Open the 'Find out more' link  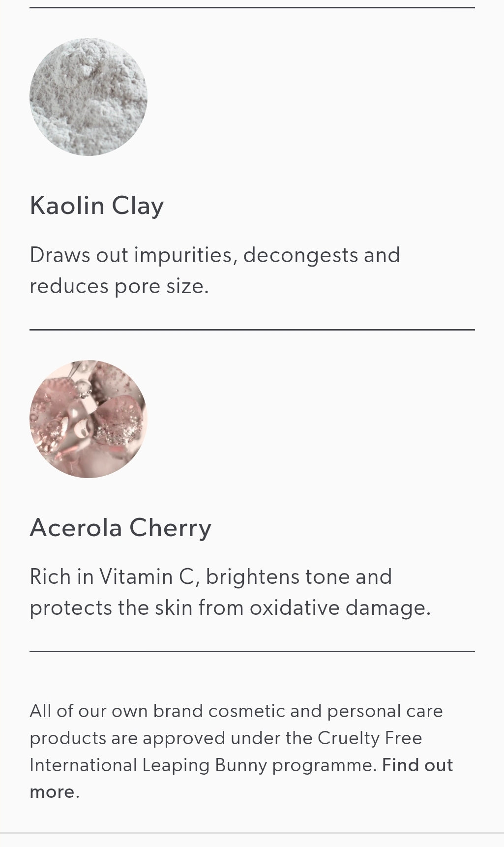[x=417, y=765]
